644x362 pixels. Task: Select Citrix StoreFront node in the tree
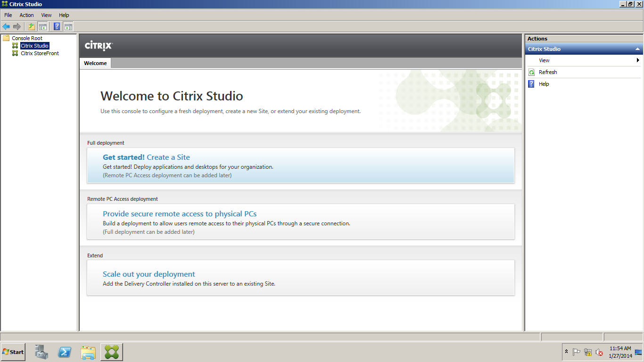[x=40, y=53]
